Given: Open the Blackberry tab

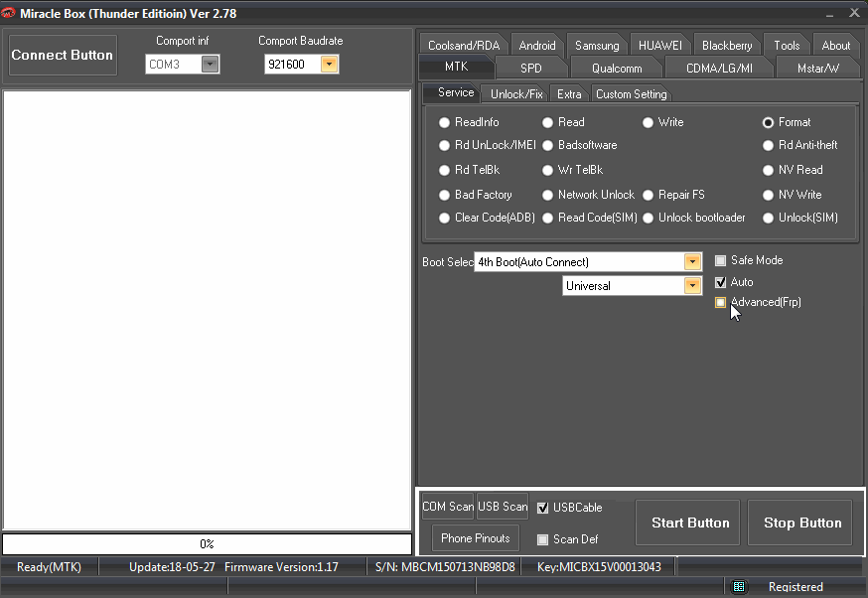Looking at the screenshot, I should 727,46.
